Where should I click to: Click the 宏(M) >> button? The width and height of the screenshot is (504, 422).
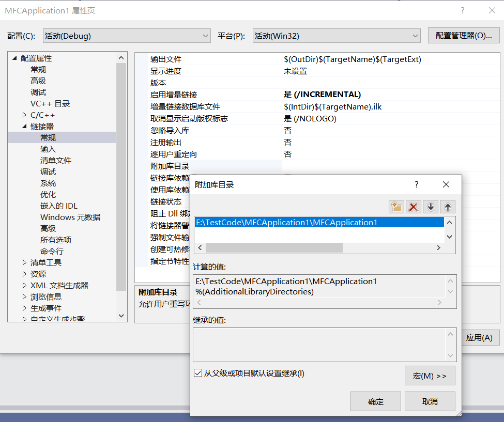click(x=430, y=376)
